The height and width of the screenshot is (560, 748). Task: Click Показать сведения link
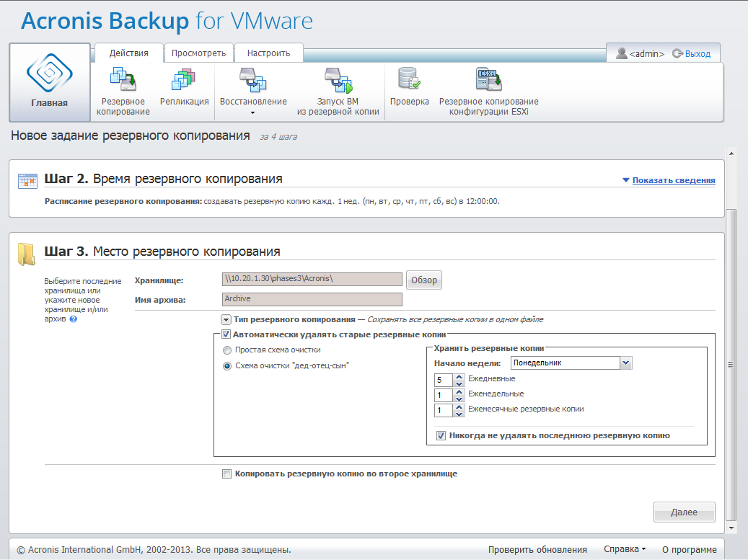674,180
